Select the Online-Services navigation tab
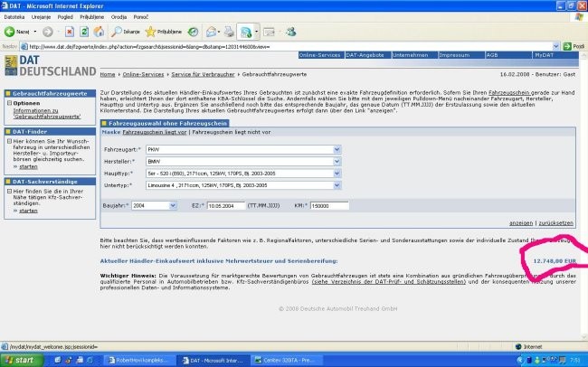 pyautogui.click(x=321, y=55)
